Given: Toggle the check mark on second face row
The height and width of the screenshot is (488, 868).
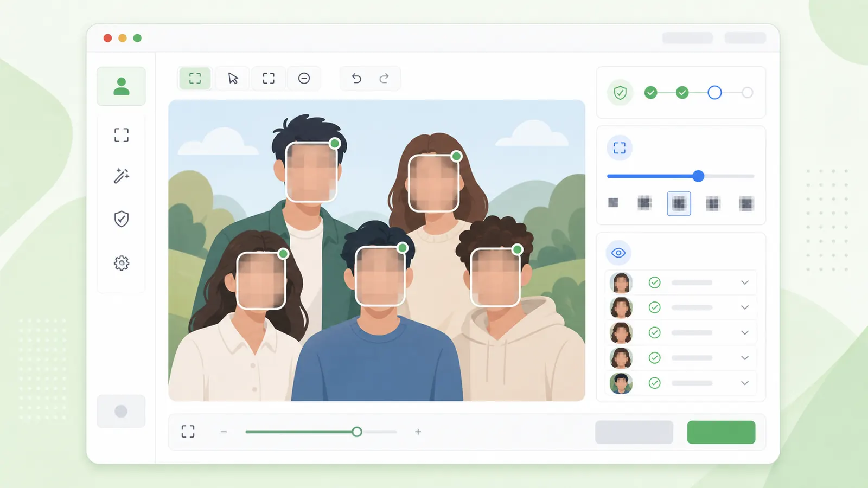Looking at the screenshot, I should (655, 307).
